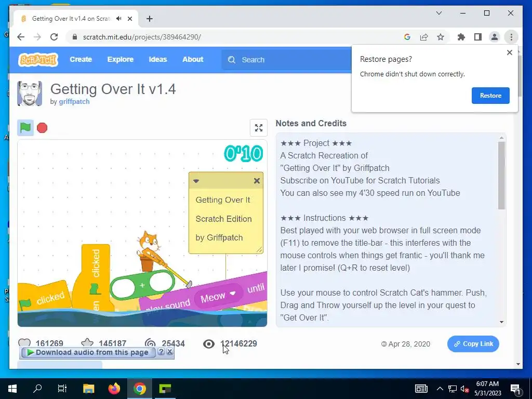Open File Explorer from taskbar
The height and width of the screenshot is (399, 532).
click(x=88, y=389)
